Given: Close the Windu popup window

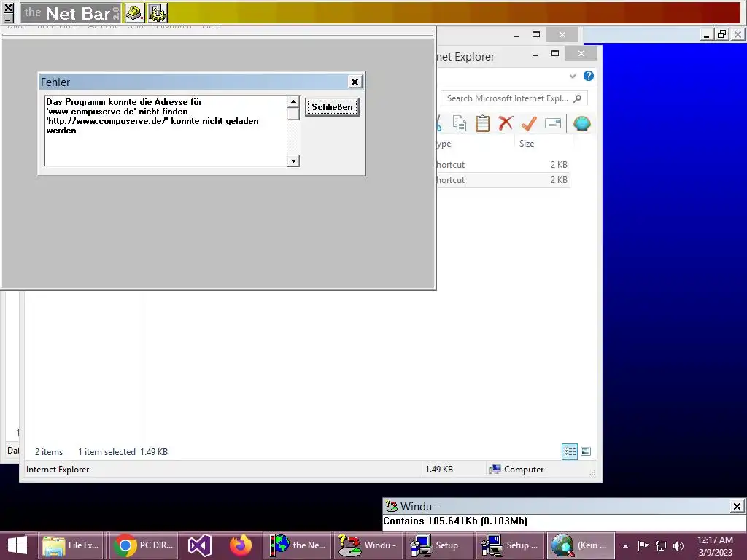Looking at the screenshot, I should pyautogui.click(x=737, y=506).
